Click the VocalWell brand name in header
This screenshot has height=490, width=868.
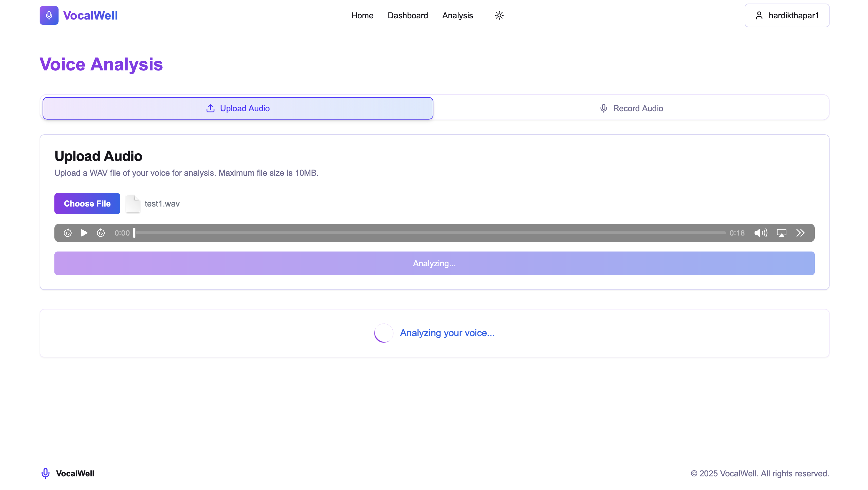coord(90,15)
